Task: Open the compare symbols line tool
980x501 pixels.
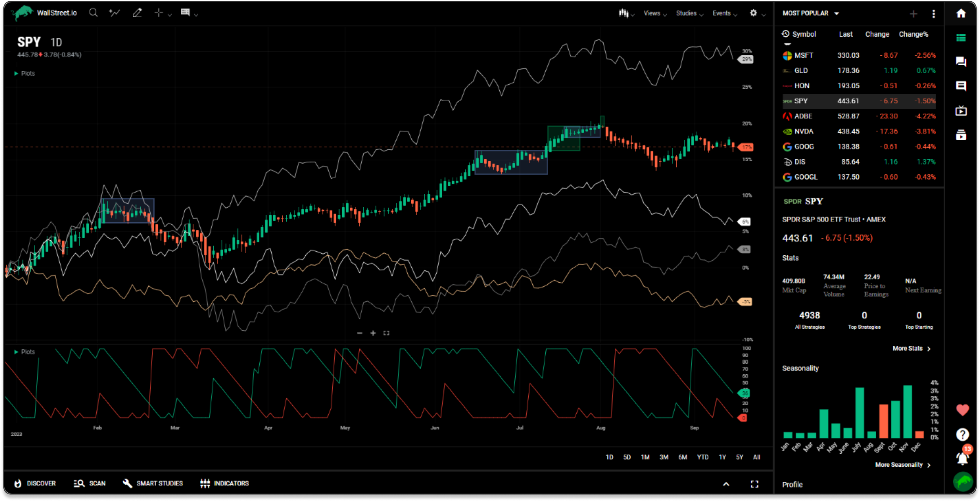Action: click(x=114, y=13)
